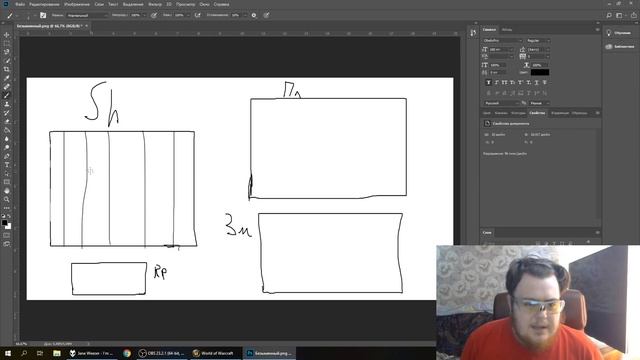The image size is (640, 360).
Task: Select the Spot Healing Brush tool
Action: [x=7, y=87]
